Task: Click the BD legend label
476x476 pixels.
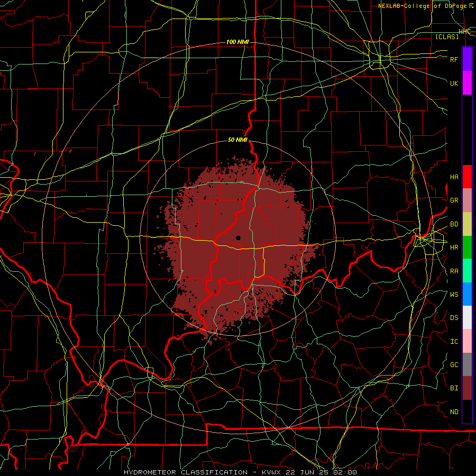Action: coord(454,224)
